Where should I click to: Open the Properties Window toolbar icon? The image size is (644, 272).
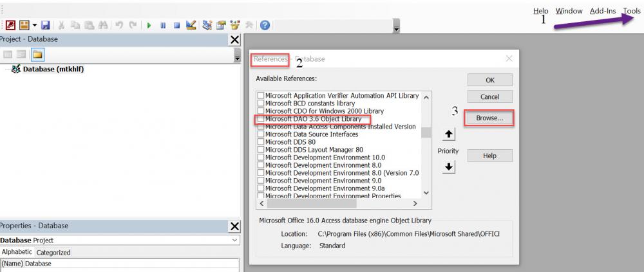[x=222, y=26]
